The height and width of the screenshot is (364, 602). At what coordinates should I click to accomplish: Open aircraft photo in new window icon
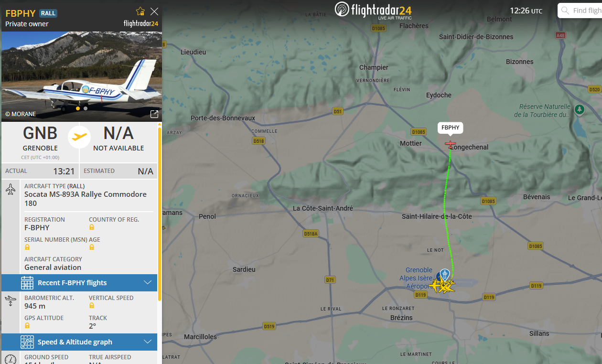click(154, 114)
